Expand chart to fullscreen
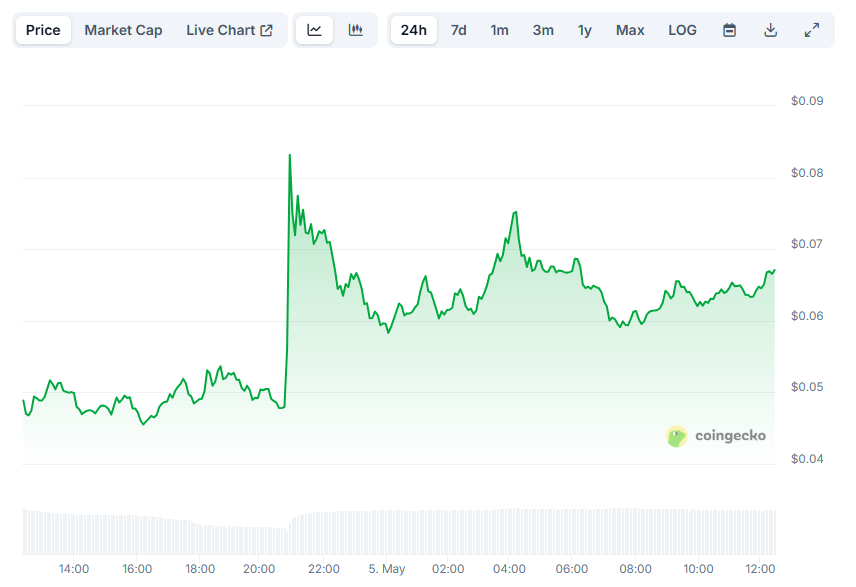 point(812,30)
